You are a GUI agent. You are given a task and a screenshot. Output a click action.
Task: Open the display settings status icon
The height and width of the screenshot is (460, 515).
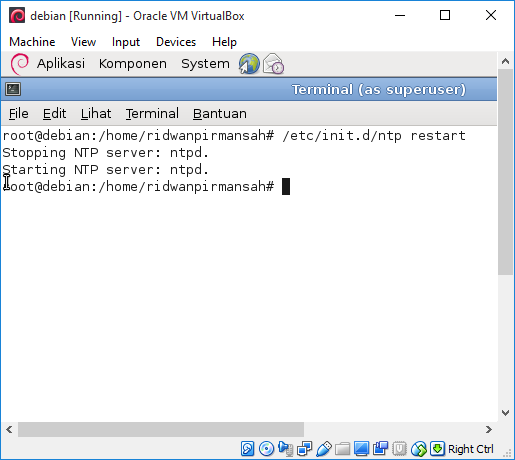click(361, 449)
